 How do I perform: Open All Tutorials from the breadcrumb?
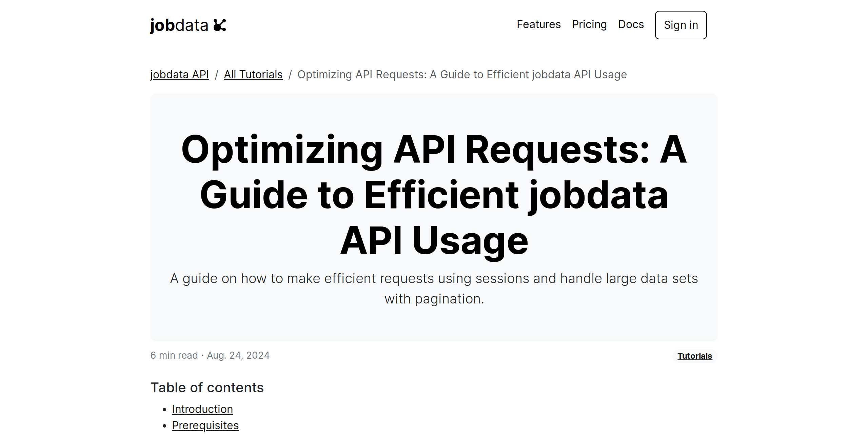[253, 74]
